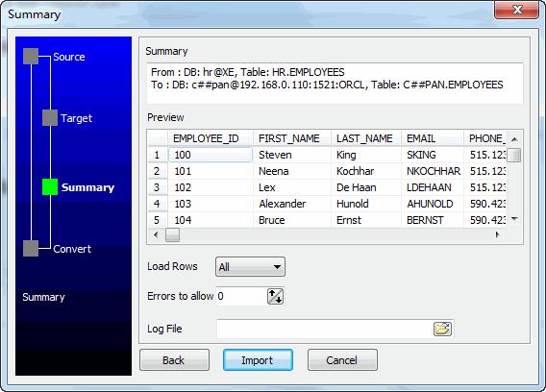
Task: Click the From/To summary text box
Action: 335,84
